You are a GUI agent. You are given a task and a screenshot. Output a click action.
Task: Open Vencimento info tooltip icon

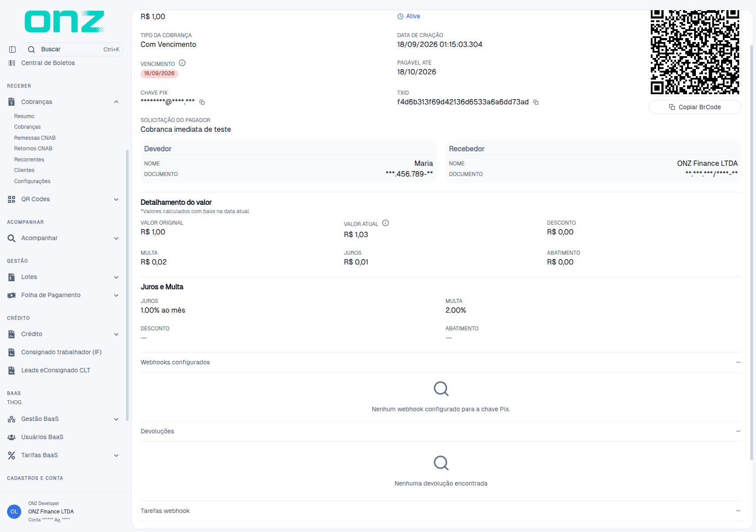pos(182,63)
